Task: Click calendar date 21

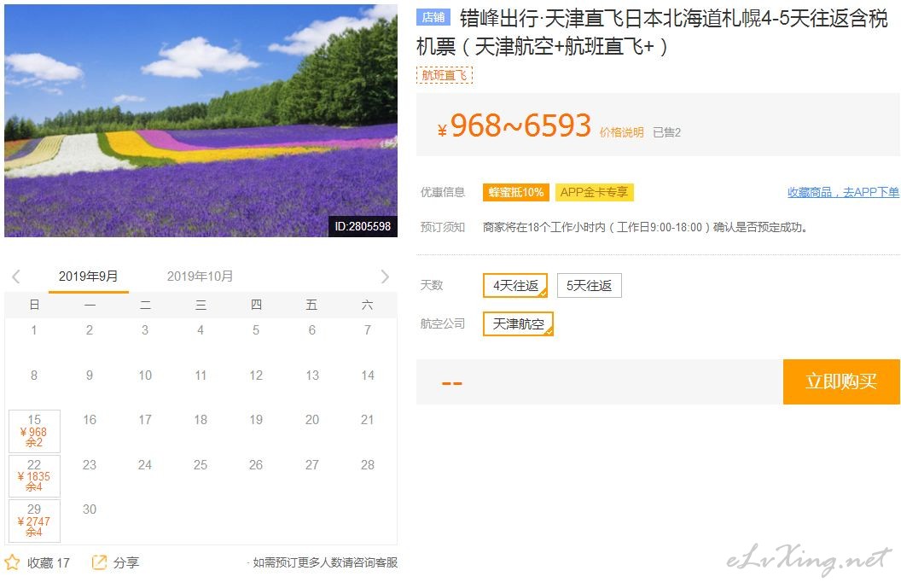Action: tap(367, 420)
